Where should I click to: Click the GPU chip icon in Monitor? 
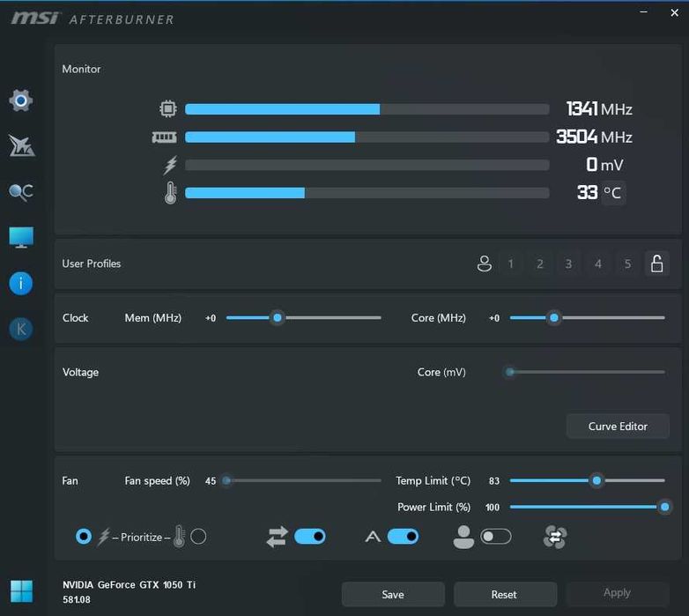point(168,108)
